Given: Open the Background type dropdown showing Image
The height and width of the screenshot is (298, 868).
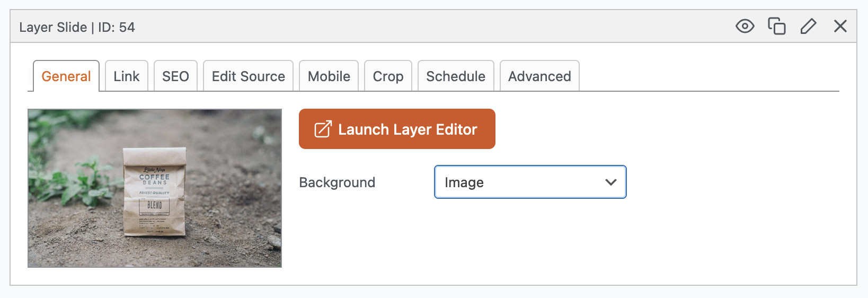Looking at the screenshot, I should pyautogui.click(x=519, y=182).
